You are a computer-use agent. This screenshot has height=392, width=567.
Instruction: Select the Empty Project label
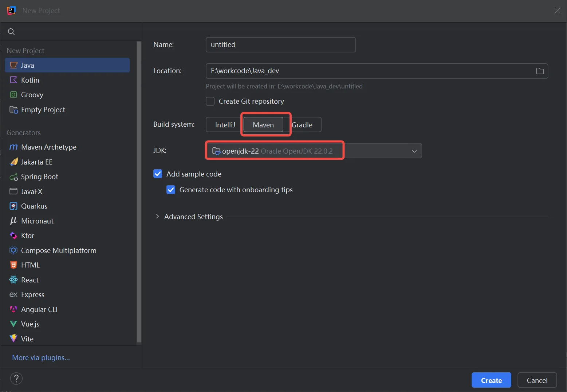[x=43, y=110]
